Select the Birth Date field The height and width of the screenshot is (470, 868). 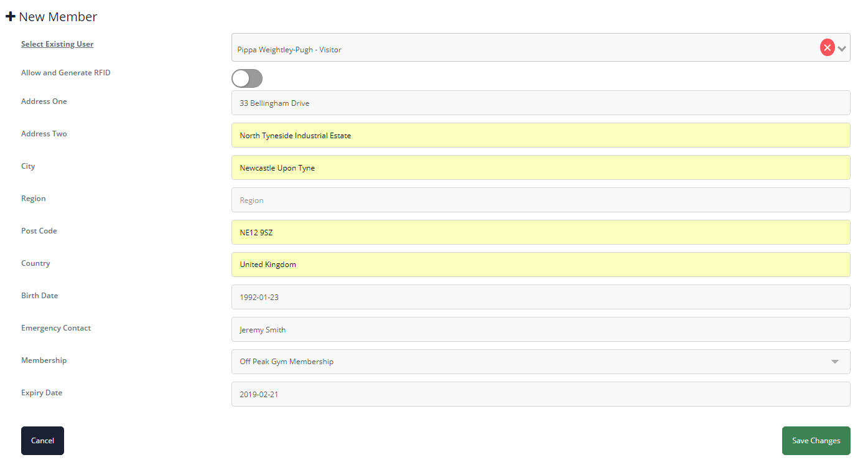[541, 297]
